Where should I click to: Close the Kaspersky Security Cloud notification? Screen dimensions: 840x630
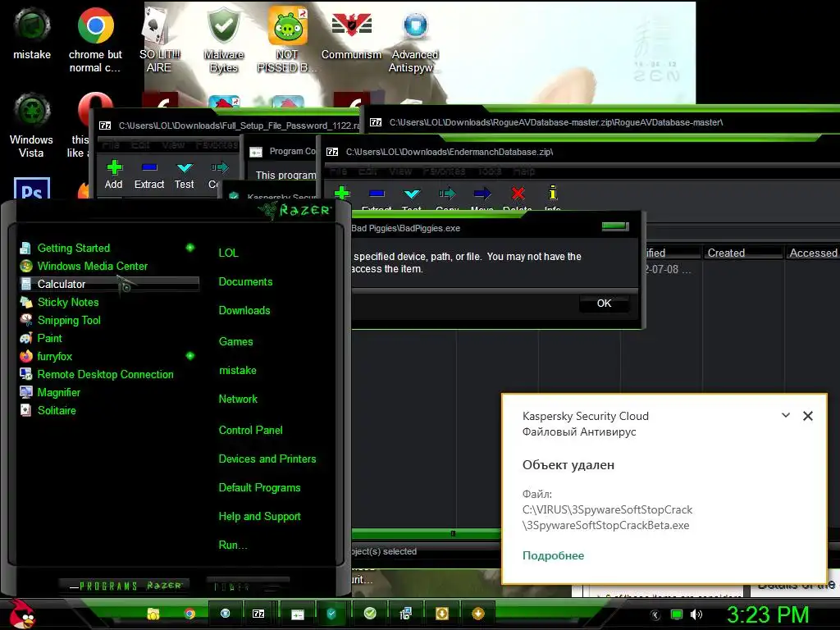tap(808, 416)
